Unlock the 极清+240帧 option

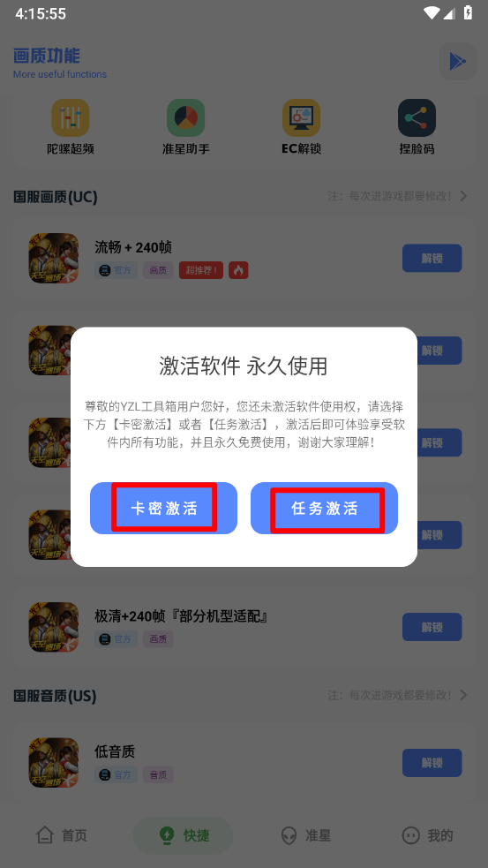click(432, 627)
